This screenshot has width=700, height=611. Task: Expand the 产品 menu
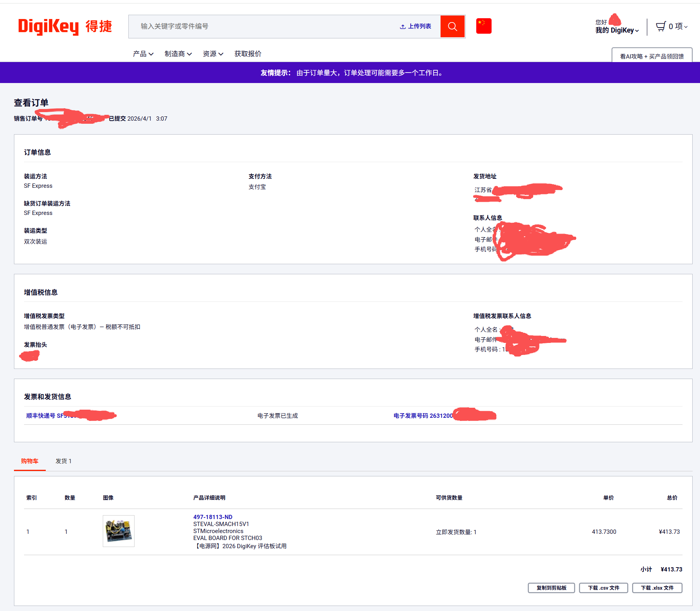click(143, 54)
